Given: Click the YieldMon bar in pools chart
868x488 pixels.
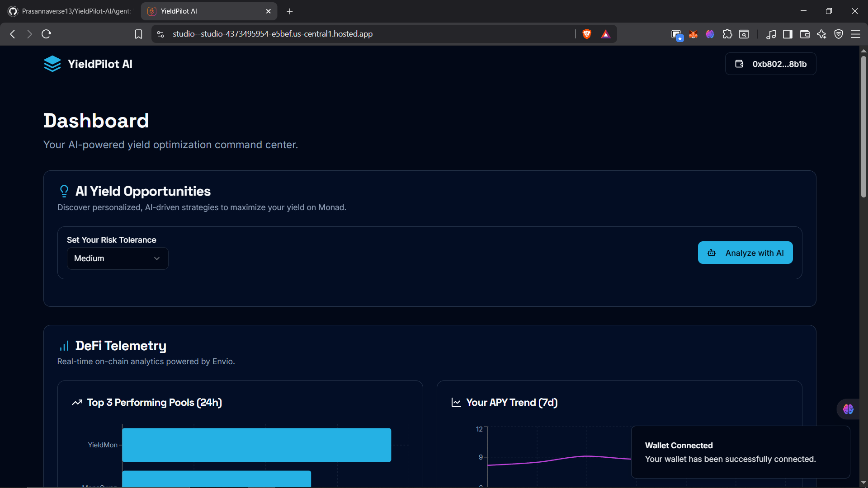Looking at the screenshot, I should click(256, 445).
